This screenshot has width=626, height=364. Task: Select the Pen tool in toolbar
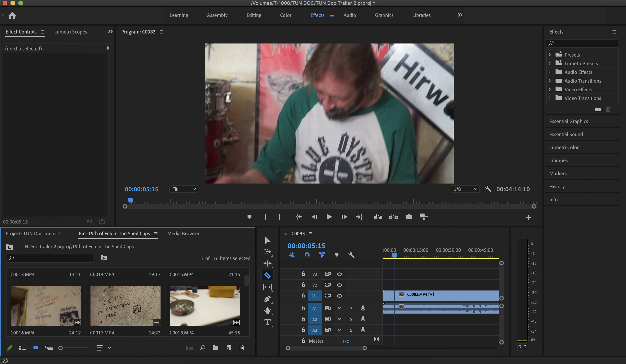coord(267,299)
